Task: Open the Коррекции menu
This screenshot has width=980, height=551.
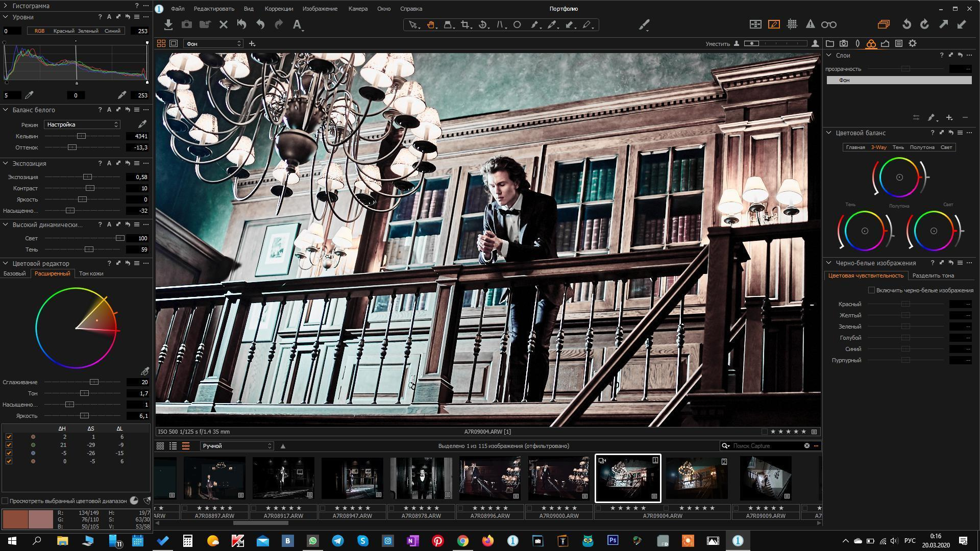Action: [279, 9]
